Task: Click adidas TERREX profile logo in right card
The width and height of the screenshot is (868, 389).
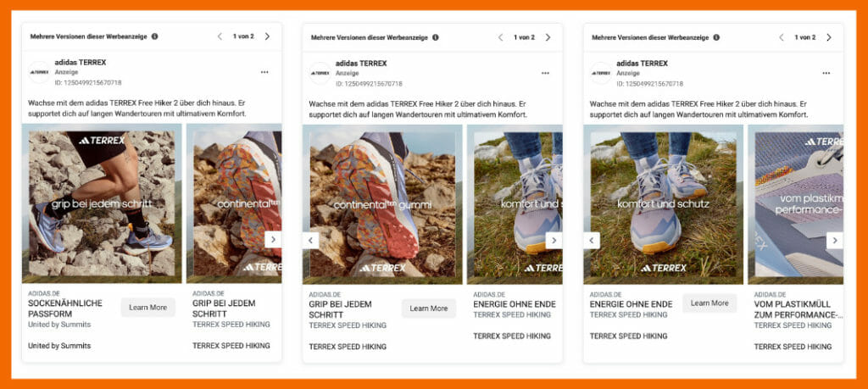Action: click(601, 73)
